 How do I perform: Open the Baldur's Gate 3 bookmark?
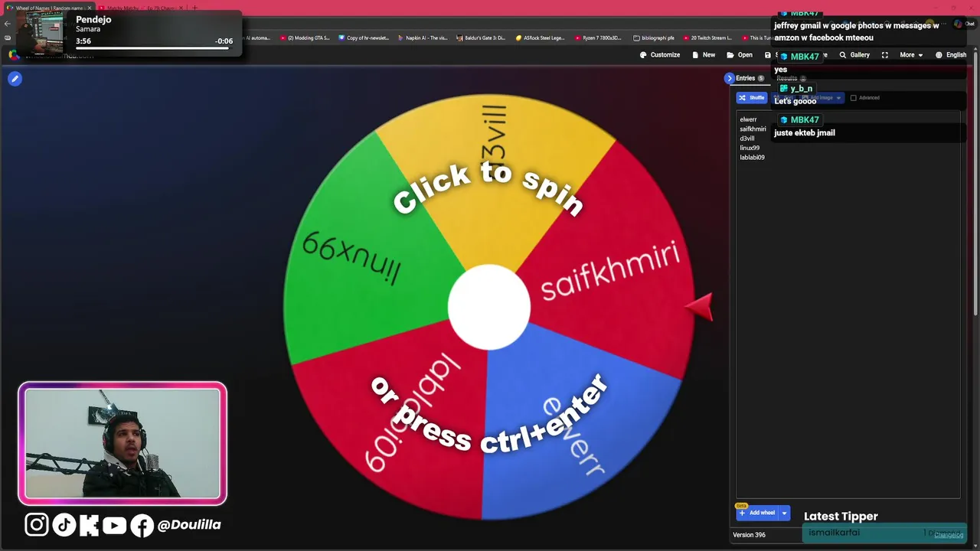(x=480, y=37)
